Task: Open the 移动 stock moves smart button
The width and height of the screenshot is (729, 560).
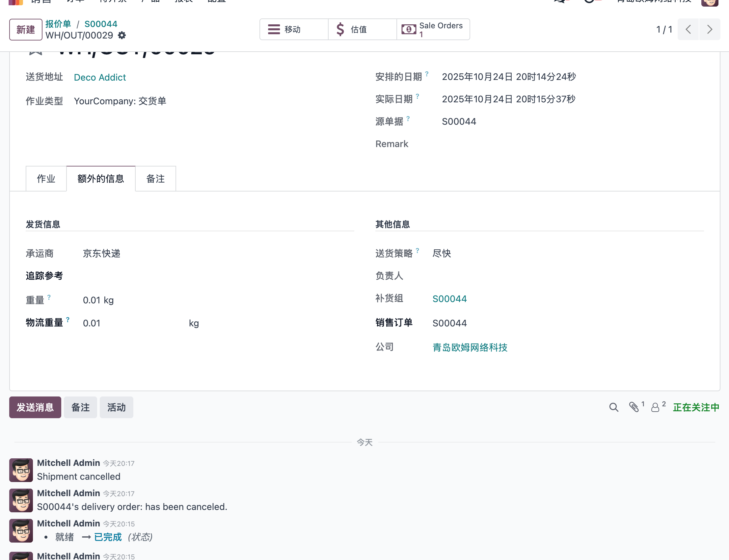Action: [293, 29]
